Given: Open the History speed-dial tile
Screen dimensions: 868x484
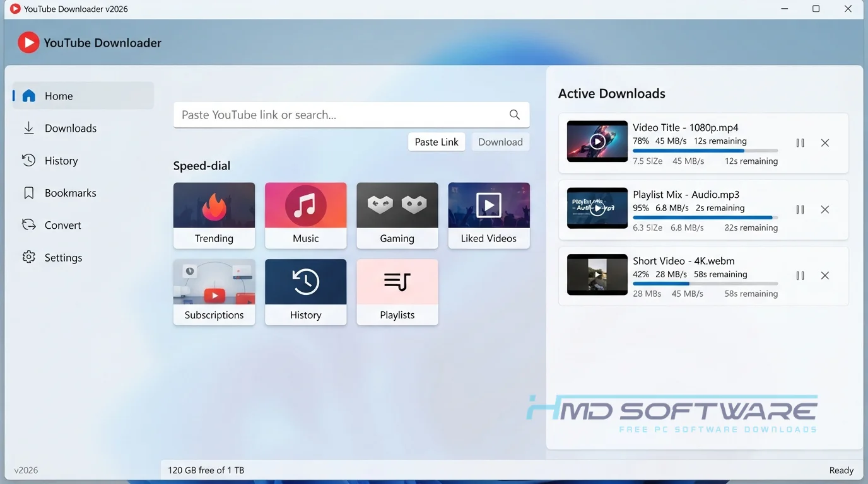Looking at the screenshot, I should point(306,292).
